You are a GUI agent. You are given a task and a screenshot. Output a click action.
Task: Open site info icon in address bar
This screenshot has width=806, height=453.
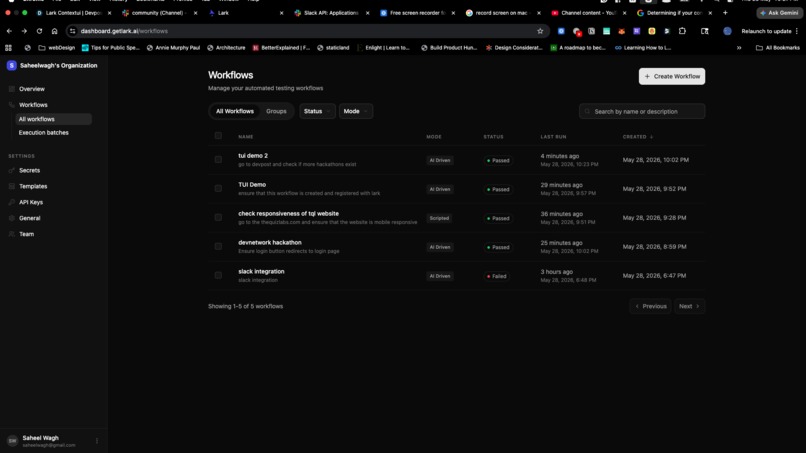(72, 31)
